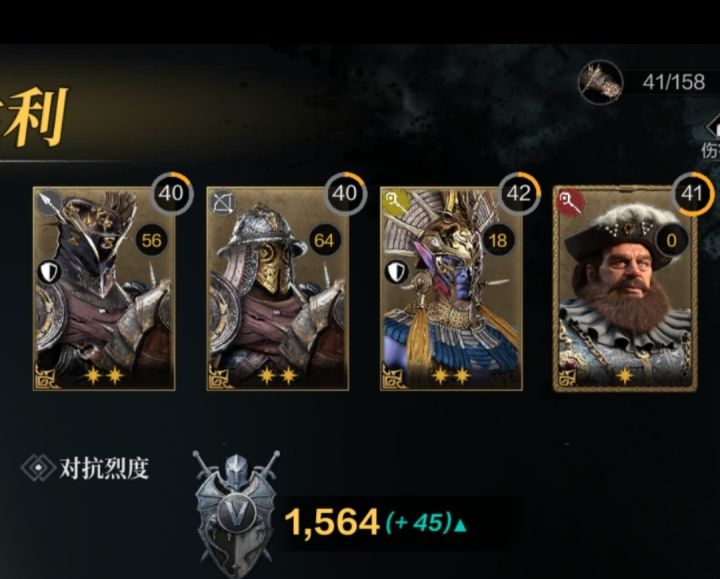Click the diamond icon beside 对抗烈度
The height and width of the screenshot is (579, 720).
tap(39, 468)
